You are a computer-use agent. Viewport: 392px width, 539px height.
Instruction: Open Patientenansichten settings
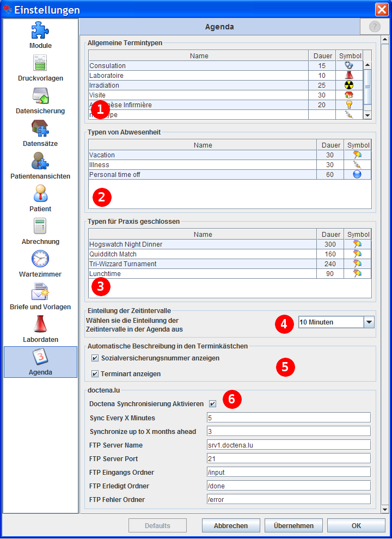coord(40,161)
